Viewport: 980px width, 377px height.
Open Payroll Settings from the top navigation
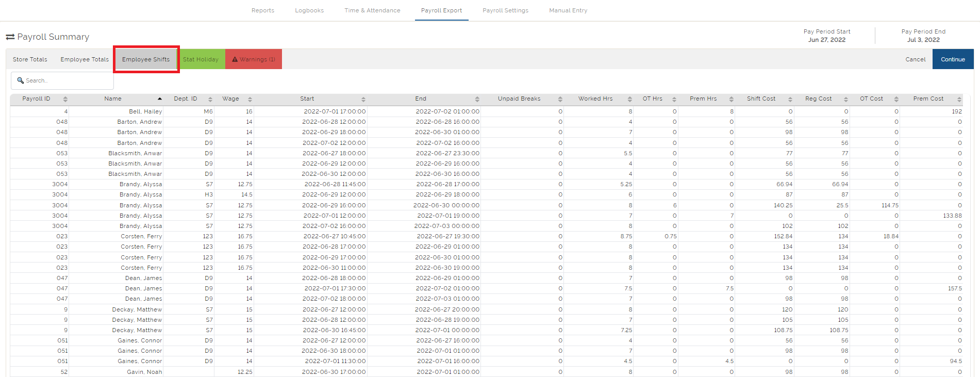[505, 10]
